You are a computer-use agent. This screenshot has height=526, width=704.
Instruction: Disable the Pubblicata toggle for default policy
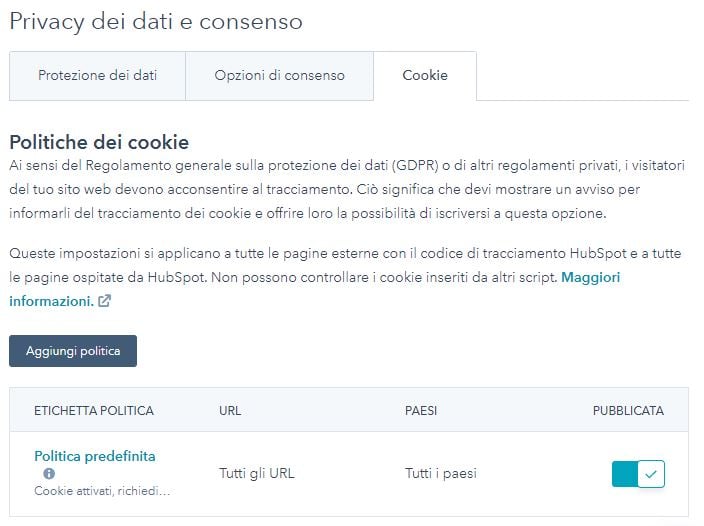[x=638, y=473]
